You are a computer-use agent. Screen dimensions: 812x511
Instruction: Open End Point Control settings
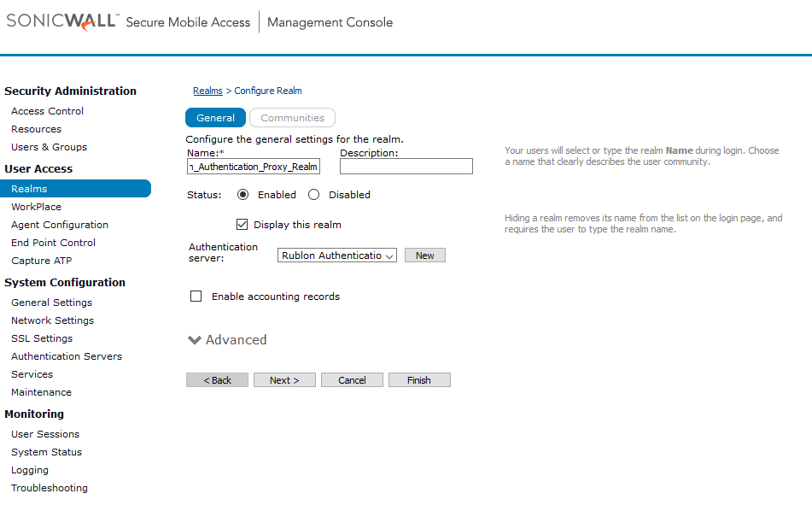(53, 243)
